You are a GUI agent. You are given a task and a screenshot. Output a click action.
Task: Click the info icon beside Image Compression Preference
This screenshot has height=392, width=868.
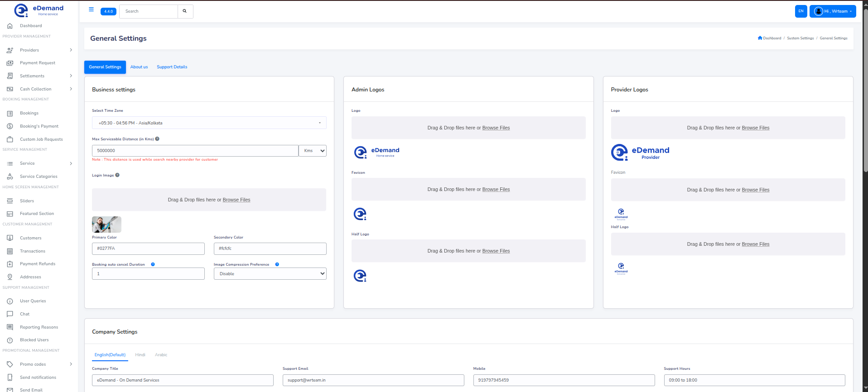pos(277,264)
